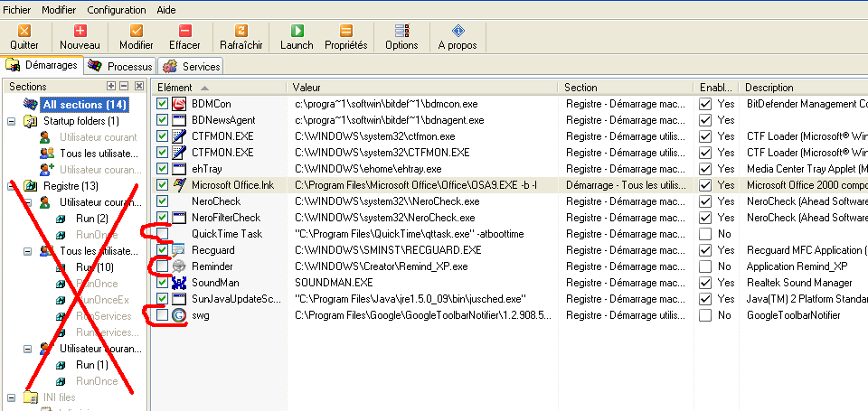Click the Microsoft Office.lnk icon
Image resolution: width=868 pixels, height=411 pixels.
click(x=178, y=185)
